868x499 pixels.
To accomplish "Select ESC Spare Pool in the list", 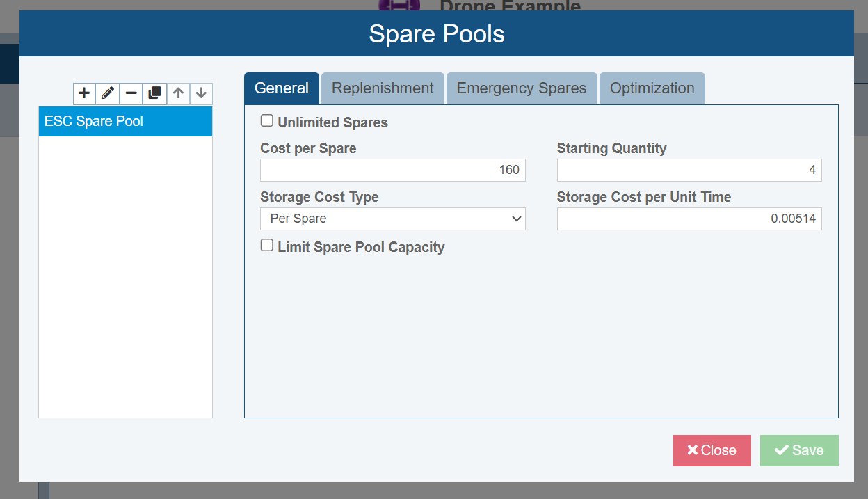I will coord(125,121).
